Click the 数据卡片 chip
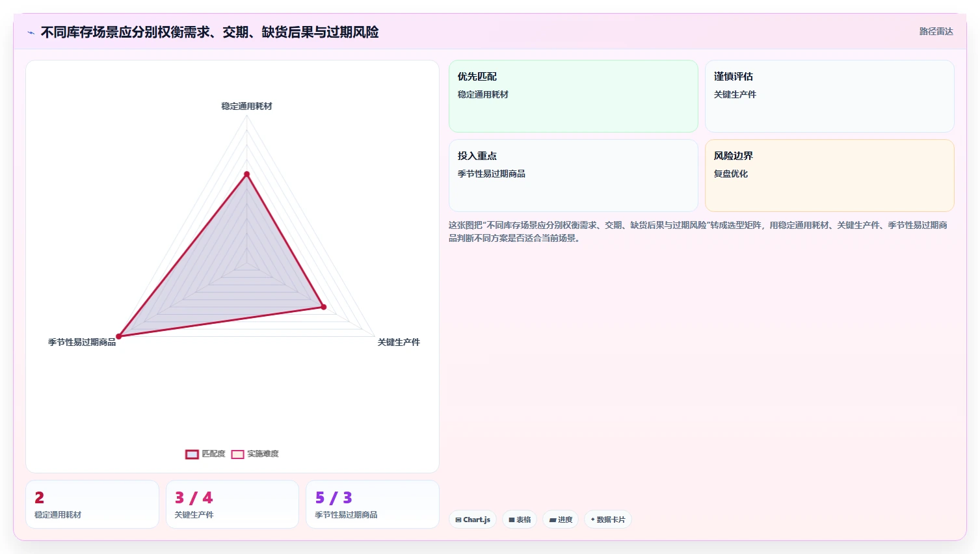The height and width of the screenshot is (554, 980). pyautogui.click(x=607, y=520)
